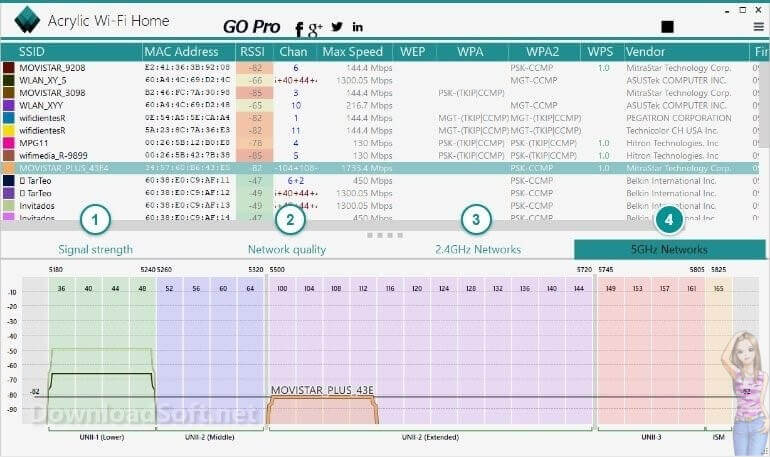Screen dimensions: 770x457
Task: Select the MOVISTAR_9208 network row
Action: (381, 68)
